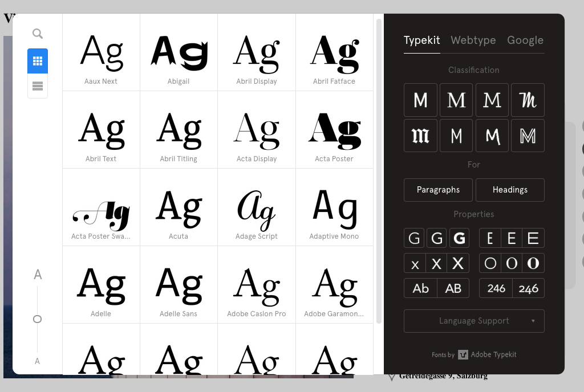Select the Adobe Garamond font tile
Viewport: 584px width, 392px height.
(x=334, y=285)
